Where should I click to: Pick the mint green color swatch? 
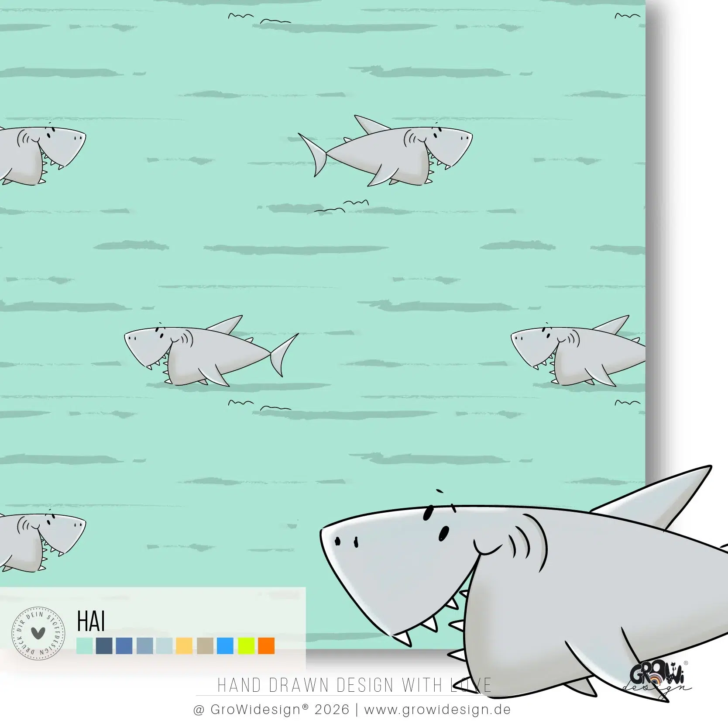click(84, 646)
